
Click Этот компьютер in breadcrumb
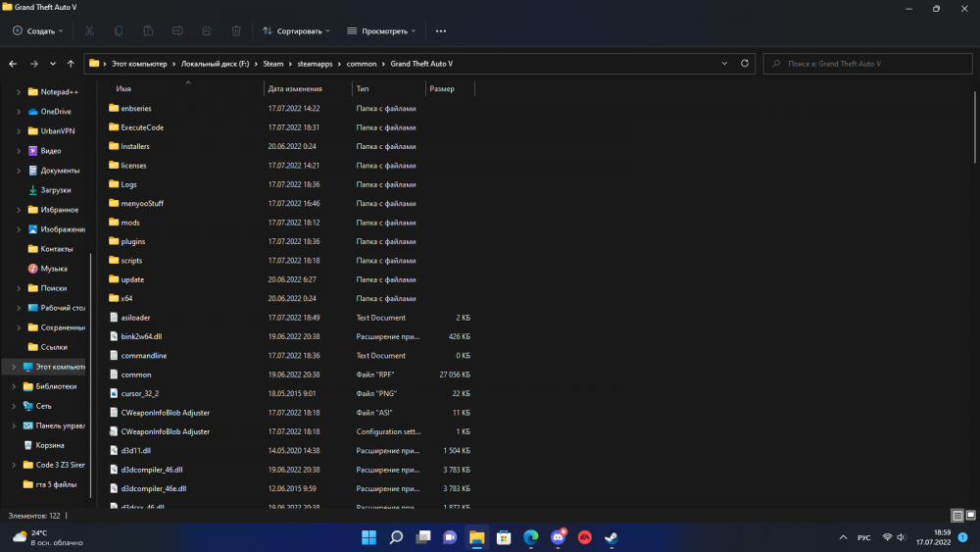(139, 64)
